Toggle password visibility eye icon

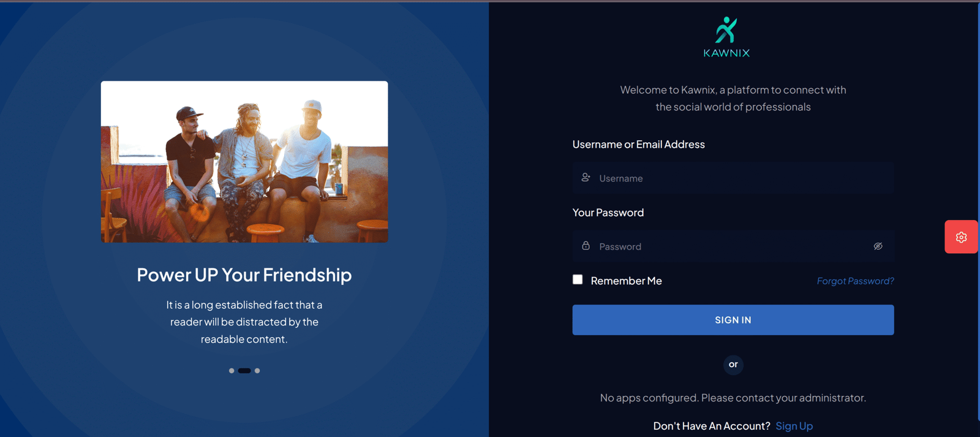click(x=878, y=246)
